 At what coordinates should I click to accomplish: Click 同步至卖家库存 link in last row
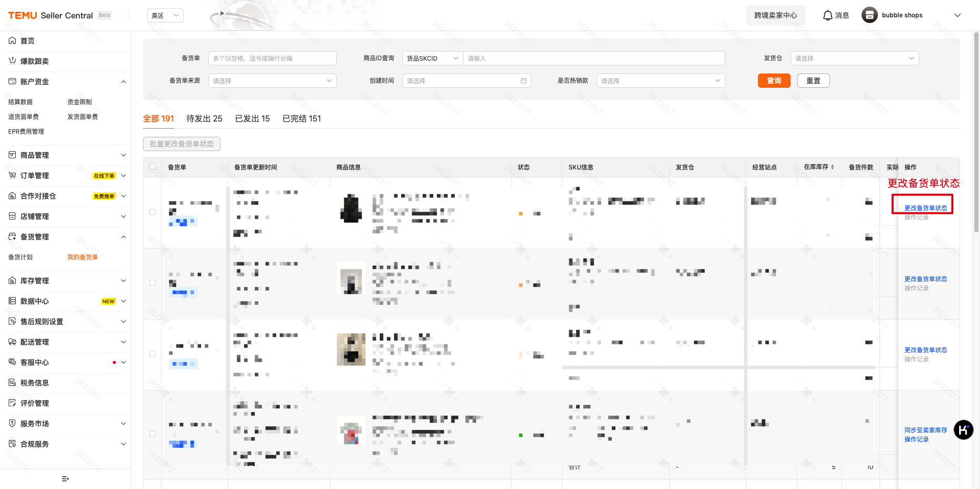pos(925,430)
